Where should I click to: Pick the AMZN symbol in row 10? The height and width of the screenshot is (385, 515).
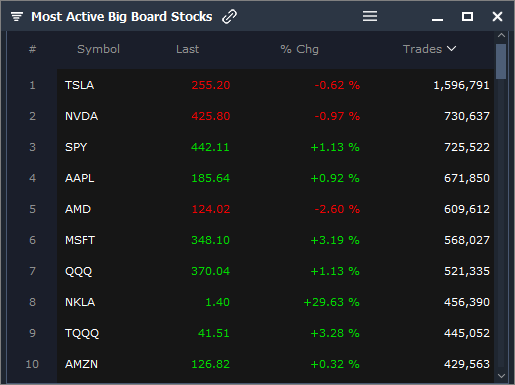(x=81, y=364)
